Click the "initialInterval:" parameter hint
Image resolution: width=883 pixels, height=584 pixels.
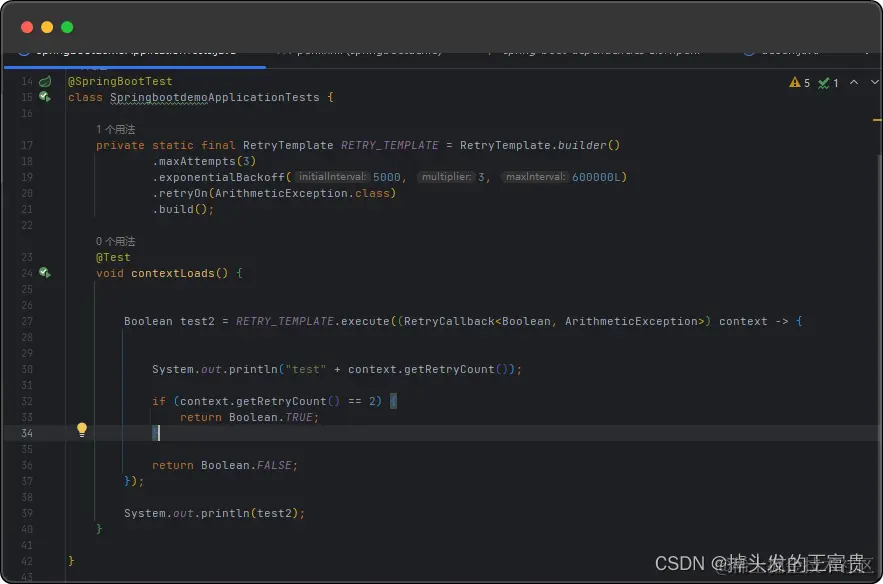point(332,177)
